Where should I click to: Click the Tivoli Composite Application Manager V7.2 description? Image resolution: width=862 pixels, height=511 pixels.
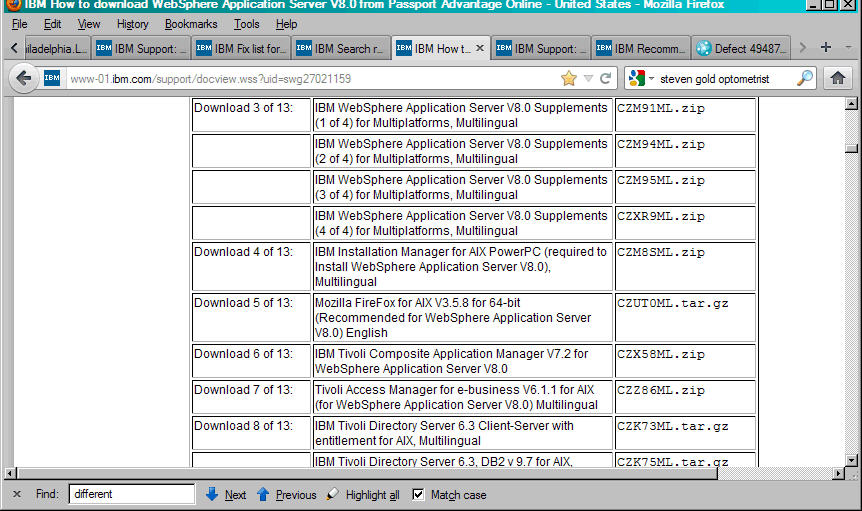point(462,361)
